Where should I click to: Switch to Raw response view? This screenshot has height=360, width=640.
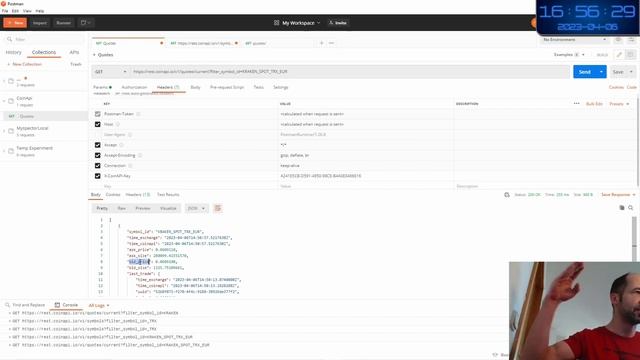coord(122,208)
